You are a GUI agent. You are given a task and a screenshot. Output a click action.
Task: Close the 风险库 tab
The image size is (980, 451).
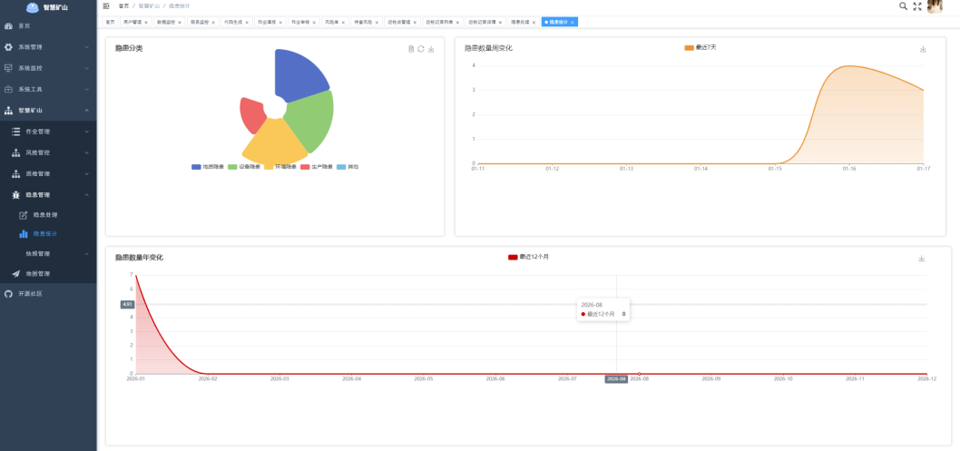pos(343,22)
